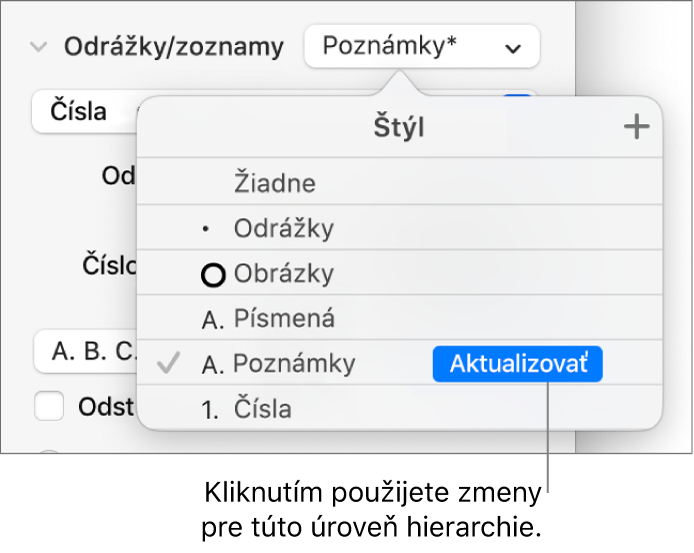This screenshot has height=553, width=694.
Task: Click the plus icon to add new style
Action: (636, 128)
